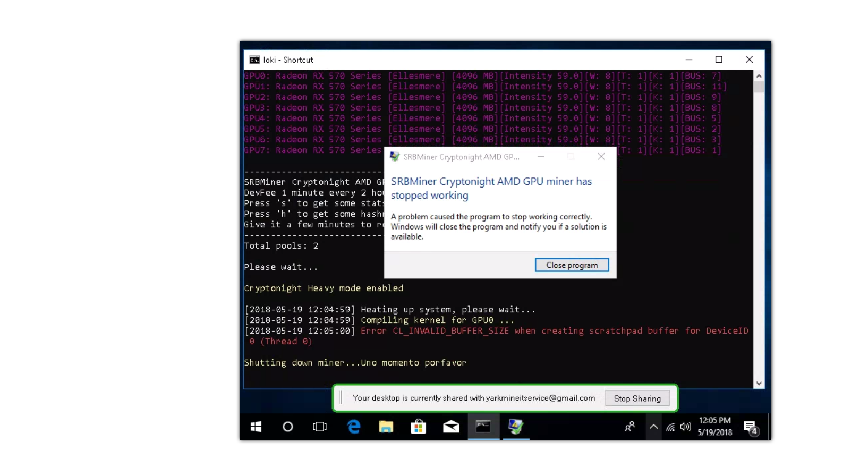Launch Microsoft Edge from taskbar
The width and height of the screenshot is (868, 467).
click(x=354, y=427)
